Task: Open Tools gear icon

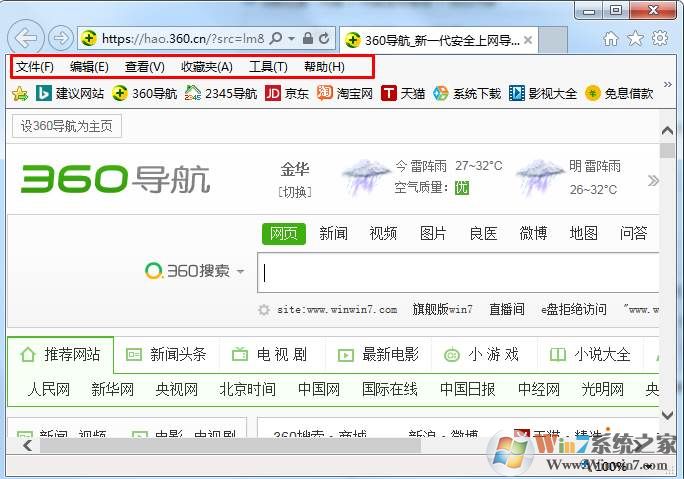Action: click(x=660, y=38)
